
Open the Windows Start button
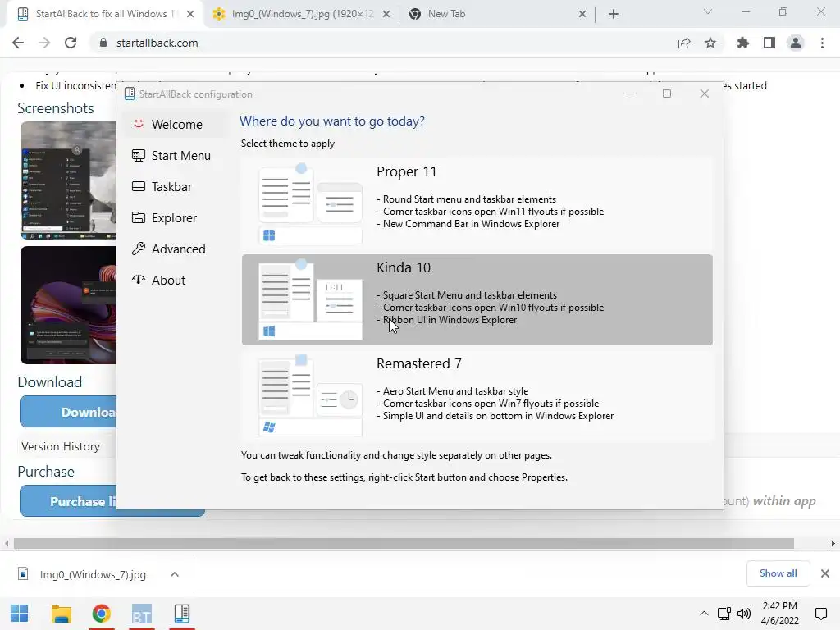[x=20, y=614]
